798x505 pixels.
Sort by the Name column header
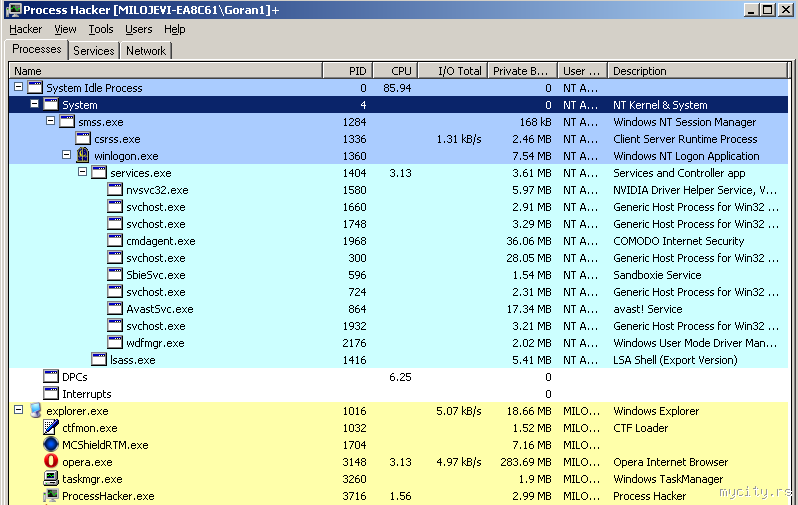[x=166, y=71]
